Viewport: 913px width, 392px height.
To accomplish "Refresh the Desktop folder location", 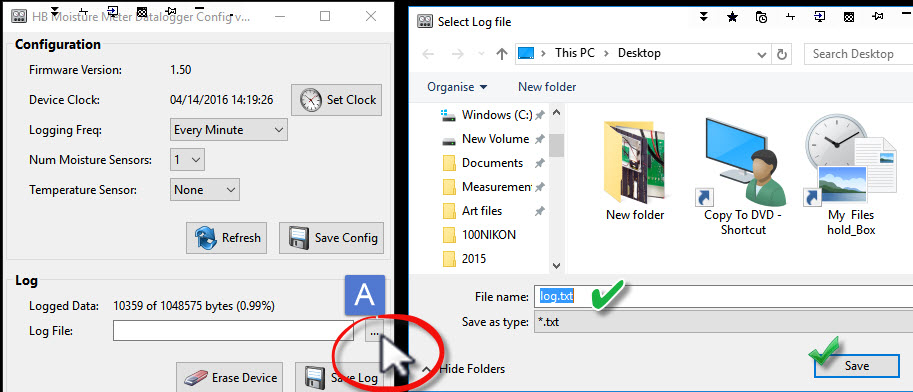I will (782, 54).
